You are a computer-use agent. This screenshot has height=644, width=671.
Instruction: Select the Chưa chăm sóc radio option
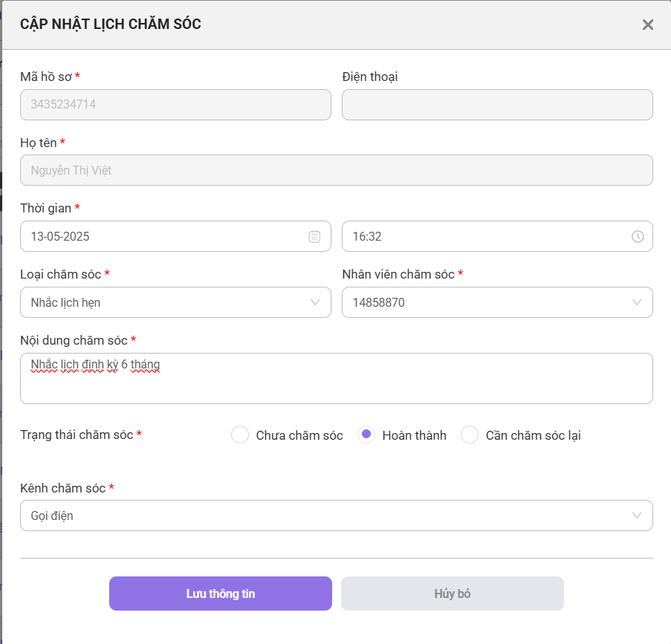[239, 435]
